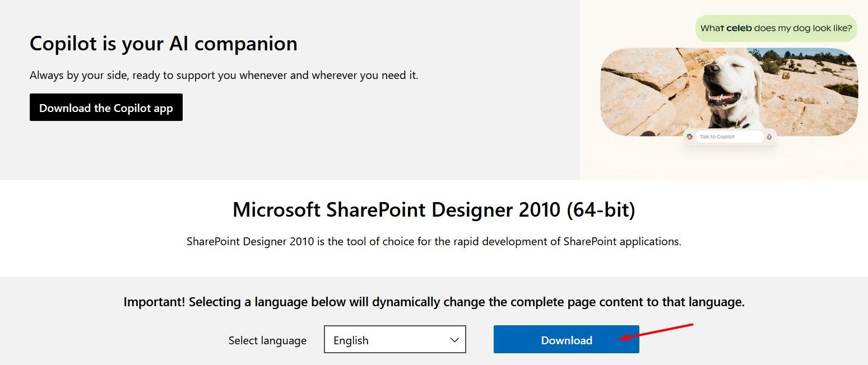Click the 'Select language' label
Screen dimensions: 868x365
[267, 340]
